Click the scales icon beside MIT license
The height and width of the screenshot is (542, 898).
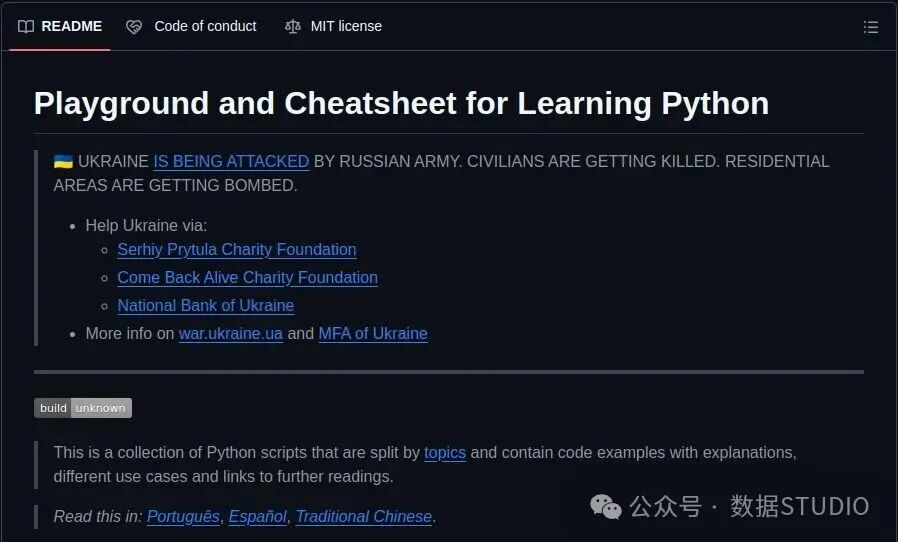coord(293,26)
